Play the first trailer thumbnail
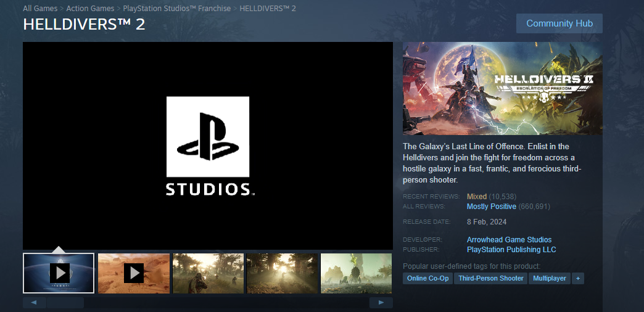Viewport: 644px width, 312px height. tap(59, 273)
